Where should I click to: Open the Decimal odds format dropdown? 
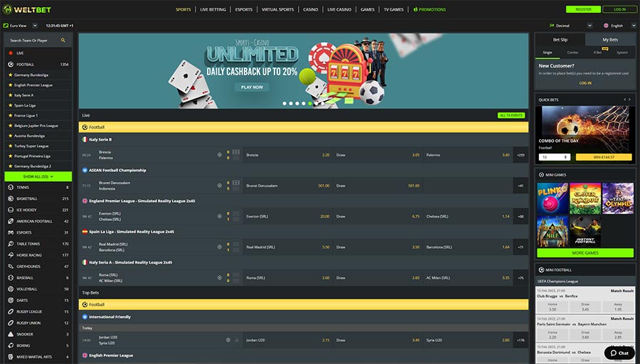click(x=590, y=26)
